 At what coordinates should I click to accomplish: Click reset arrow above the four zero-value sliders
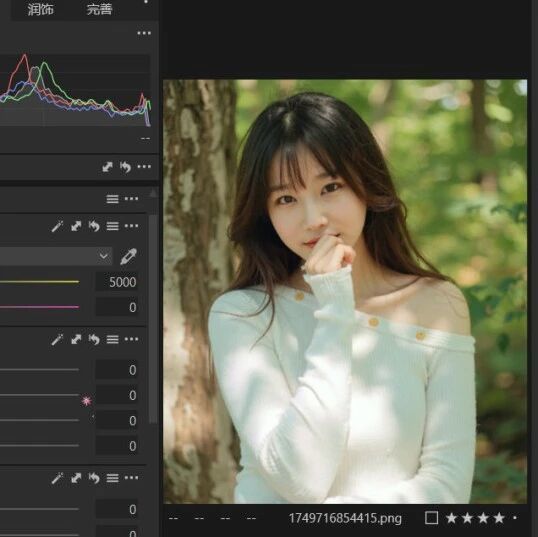[94, 340]
